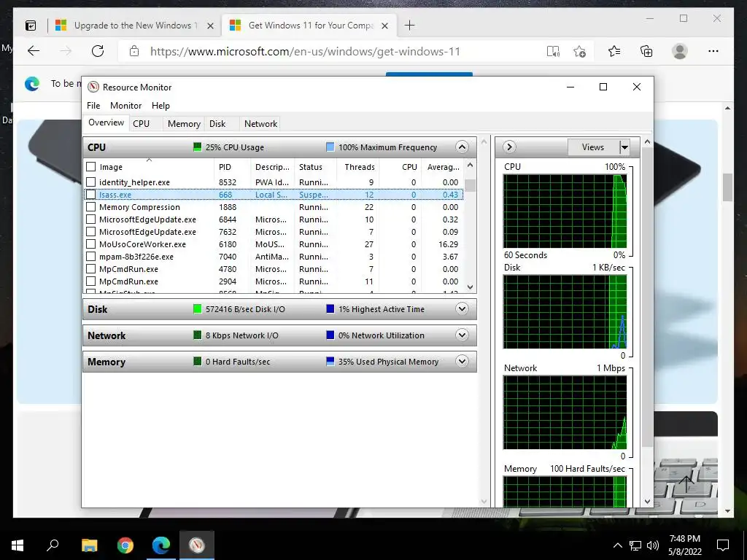Image resolution: width=747 pixels, height=560 pixels.
Task: Close the Upgrade to the New Windows tab
Action: click(x=210, y=26)
